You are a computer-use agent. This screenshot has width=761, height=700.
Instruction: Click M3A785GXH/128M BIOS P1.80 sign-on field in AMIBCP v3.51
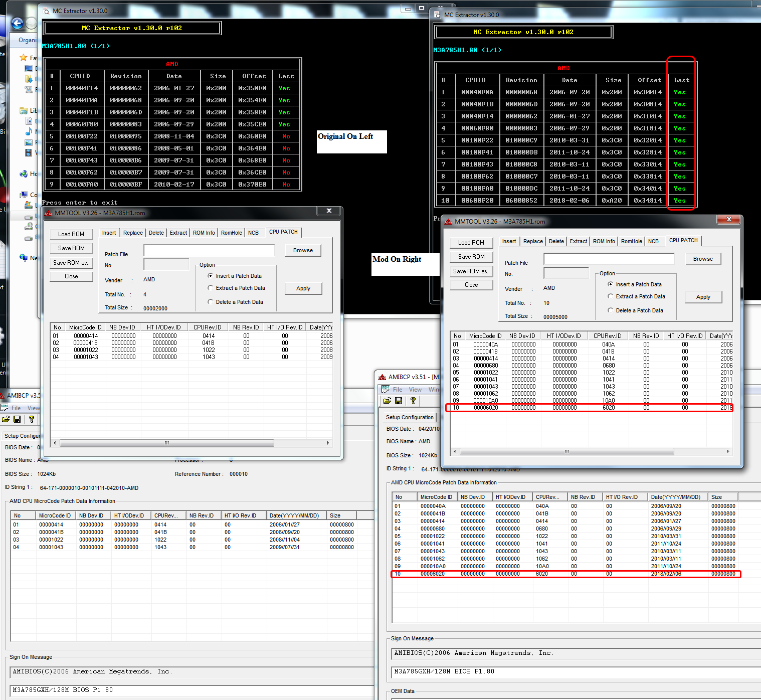tap(576, 671)
